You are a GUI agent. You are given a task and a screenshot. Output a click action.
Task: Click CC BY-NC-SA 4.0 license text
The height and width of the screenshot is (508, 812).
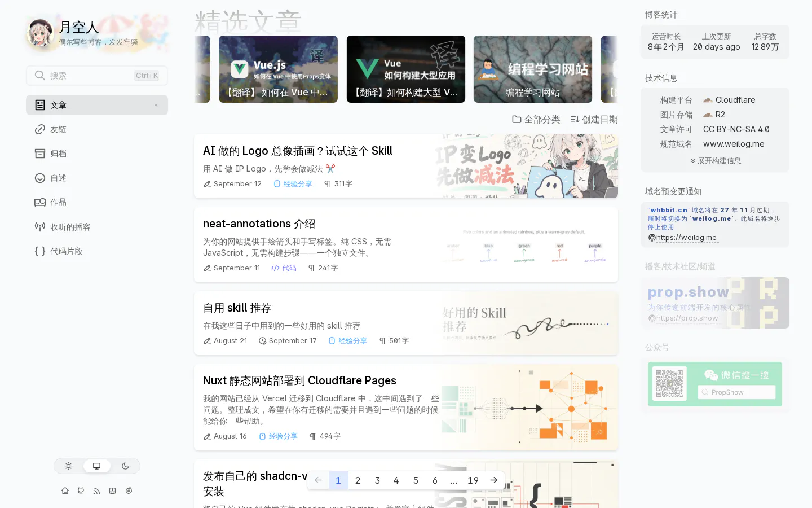click(x=736, y=129)
